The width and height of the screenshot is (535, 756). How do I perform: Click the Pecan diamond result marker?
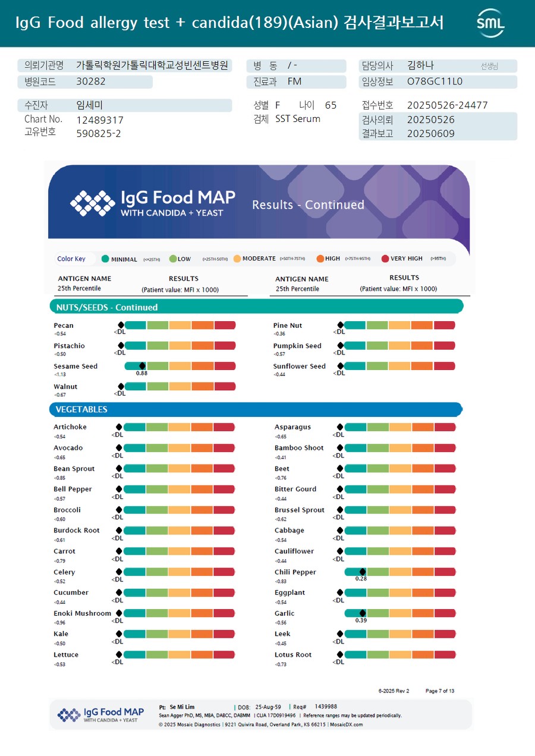121,325
